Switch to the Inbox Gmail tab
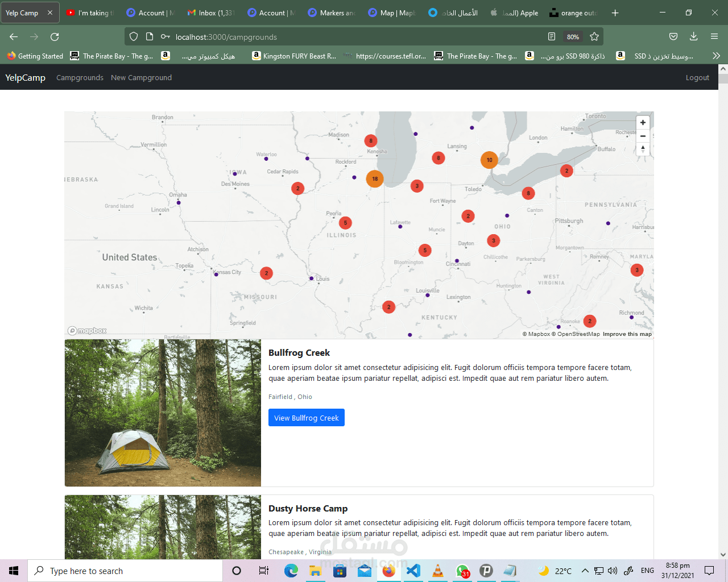The image size is (728, 582). [210, 13]
